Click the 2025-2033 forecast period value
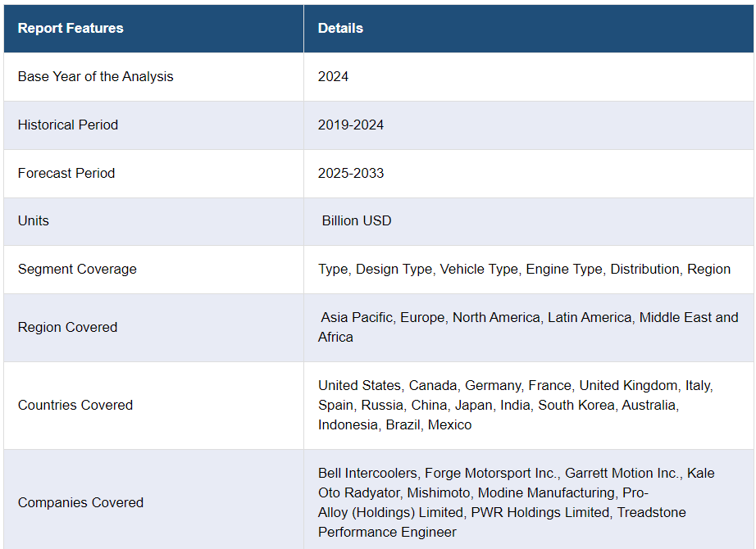 [x=351, y=173]
